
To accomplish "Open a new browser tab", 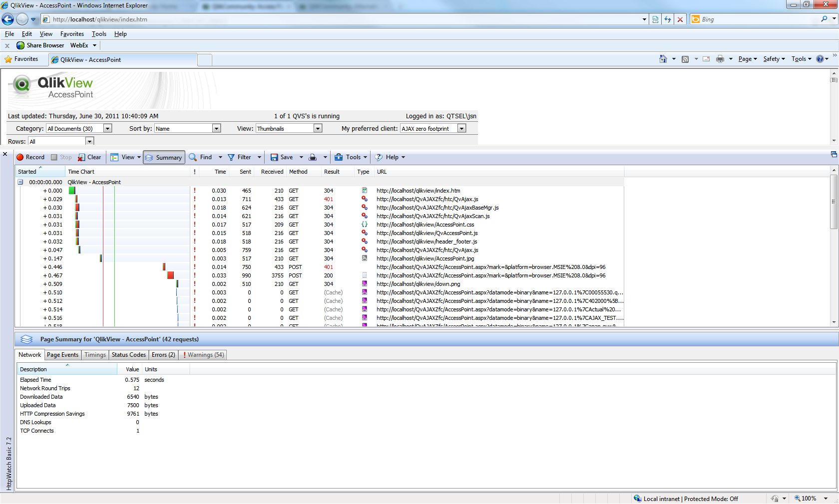I will [205, 60].
